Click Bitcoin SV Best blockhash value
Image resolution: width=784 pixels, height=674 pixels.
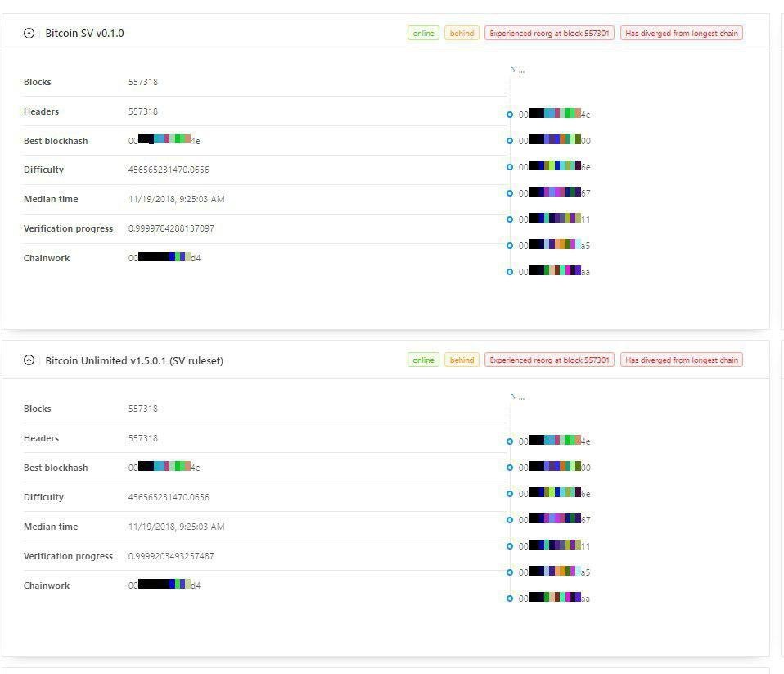point(164,140)
